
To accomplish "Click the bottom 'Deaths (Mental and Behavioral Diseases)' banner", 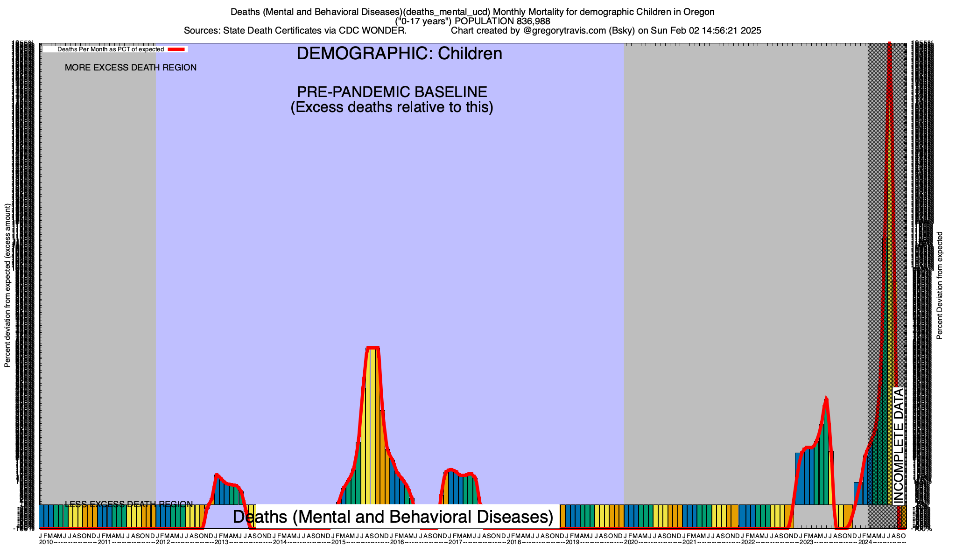I will pos(393,517).
